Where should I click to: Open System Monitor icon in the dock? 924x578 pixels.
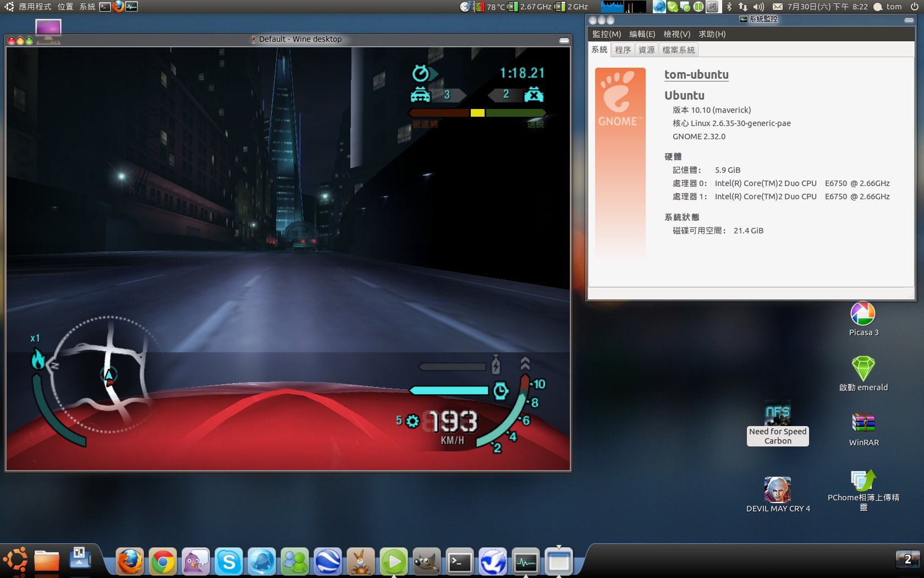pos(526,562)
